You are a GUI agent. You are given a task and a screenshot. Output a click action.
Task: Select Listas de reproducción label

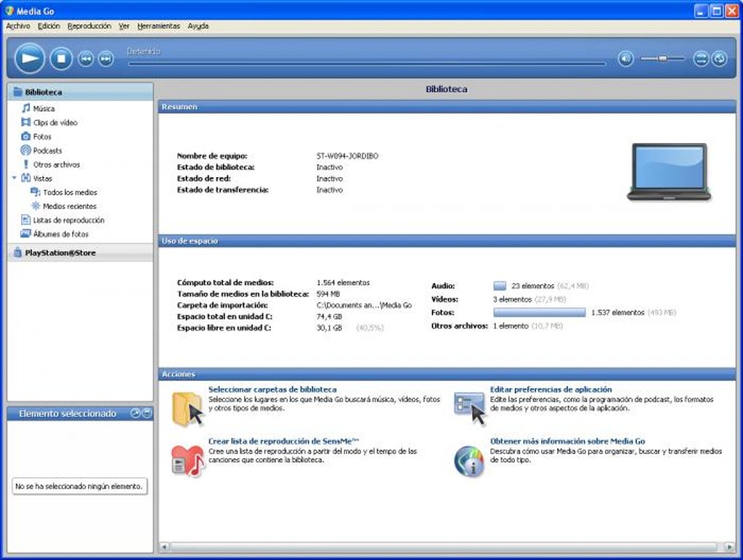[68, 220]
